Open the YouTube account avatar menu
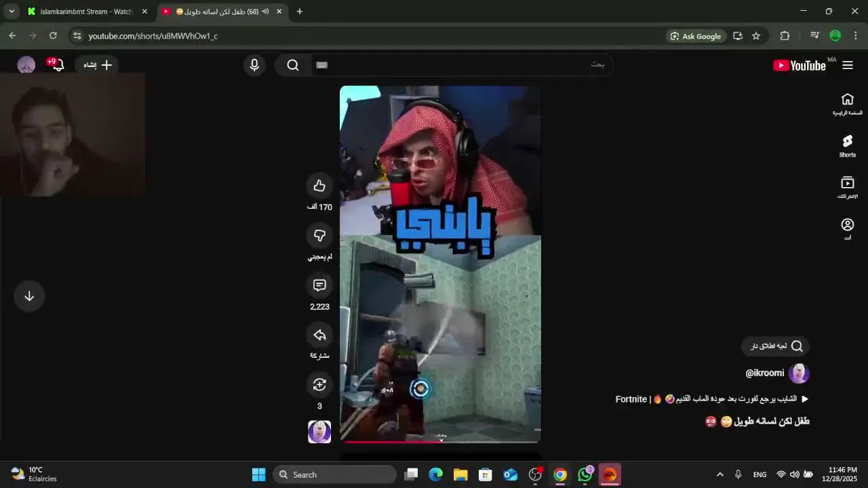Viewport: 868px width, 488px height. pyautogui.click(x=26, y=65)
